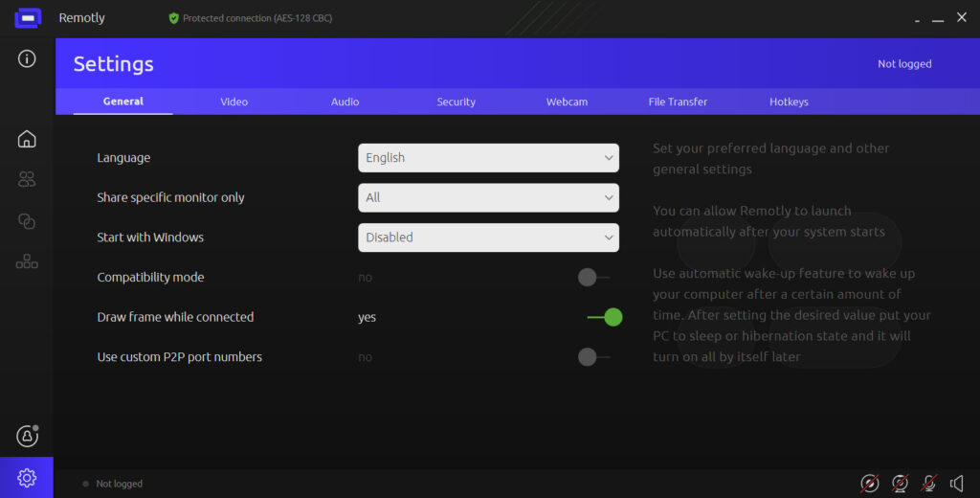980x498 pixels.
Task: Unmute the crossed-out microphone icon
Action: 928,483
